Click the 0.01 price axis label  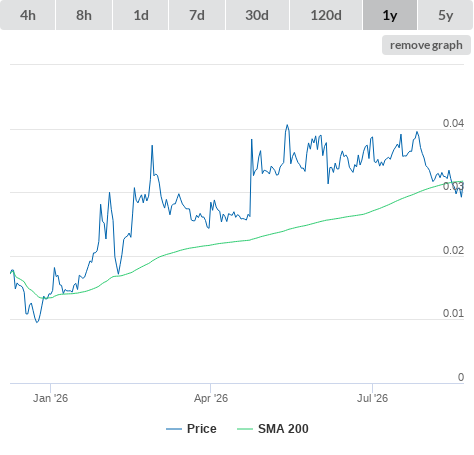pyautogui.click(x=453, y=313)
